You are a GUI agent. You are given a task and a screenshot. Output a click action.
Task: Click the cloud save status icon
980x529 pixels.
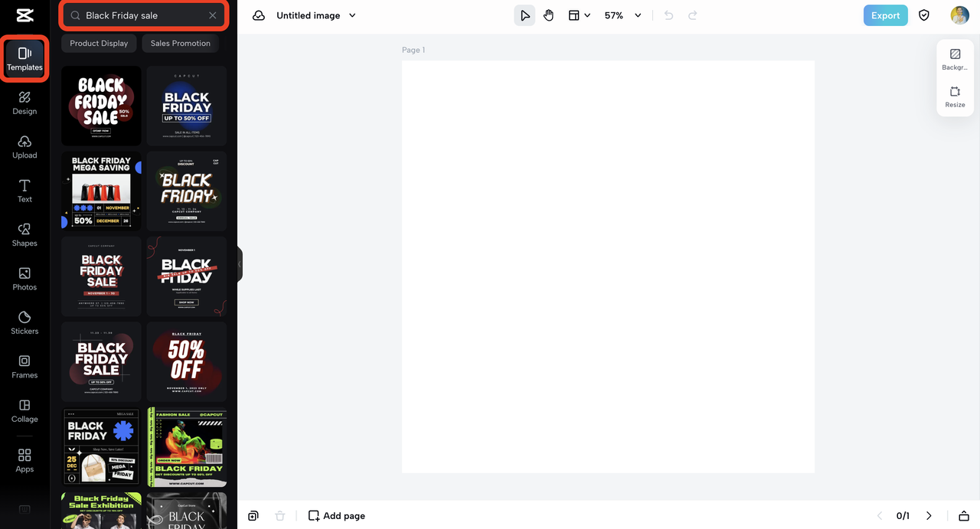click(x=259, y=15)
